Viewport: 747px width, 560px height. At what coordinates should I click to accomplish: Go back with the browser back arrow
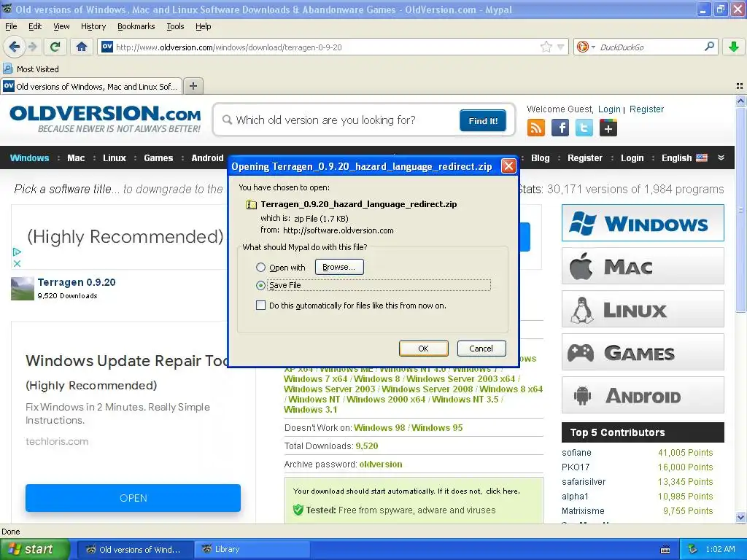[x=14, y=47]
